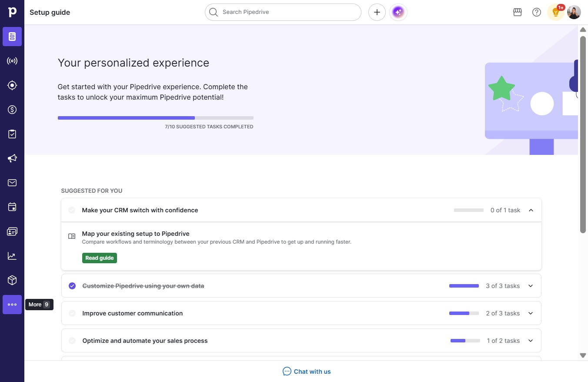Open the Marketplace store icon
588x382 pixels.
tap(518, 12)
